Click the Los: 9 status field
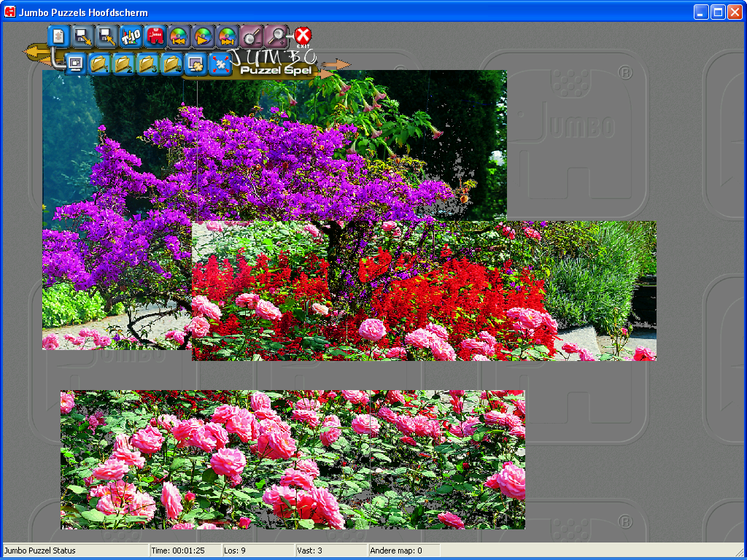Image resolution: width=747 pixels, height=560 pixels. 258,551
